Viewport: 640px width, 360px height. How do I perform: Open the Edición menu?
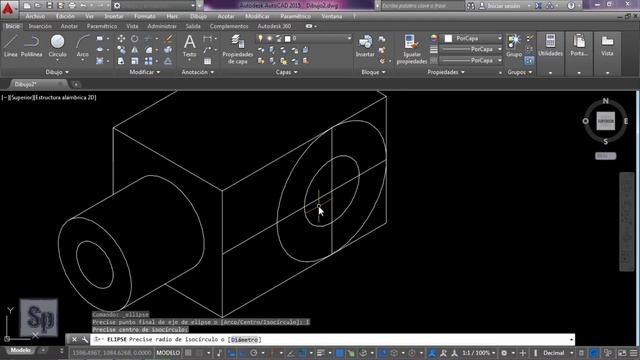(65, 16)
